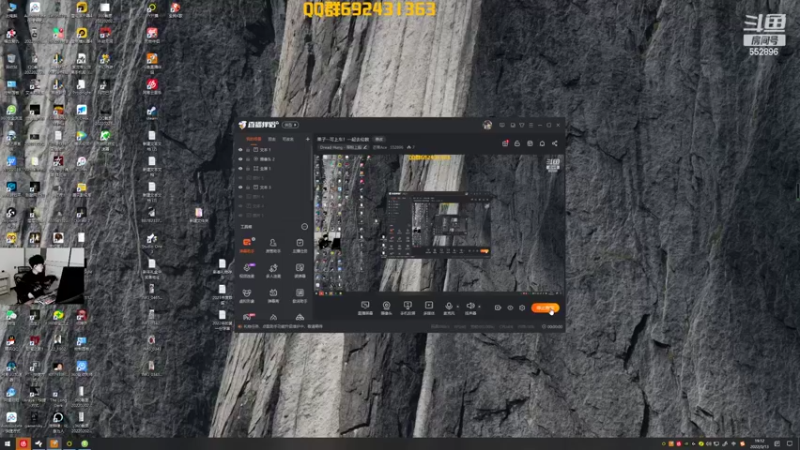Hide the 摄像头 2 source with its eye icon
Screen dimensions: 800x450
pos(240,159)
